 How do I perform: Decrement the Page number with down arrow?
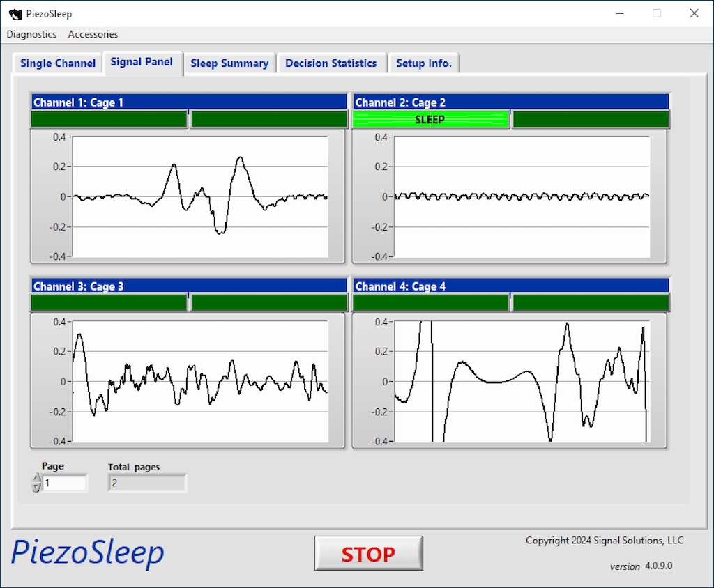(37, 488)
